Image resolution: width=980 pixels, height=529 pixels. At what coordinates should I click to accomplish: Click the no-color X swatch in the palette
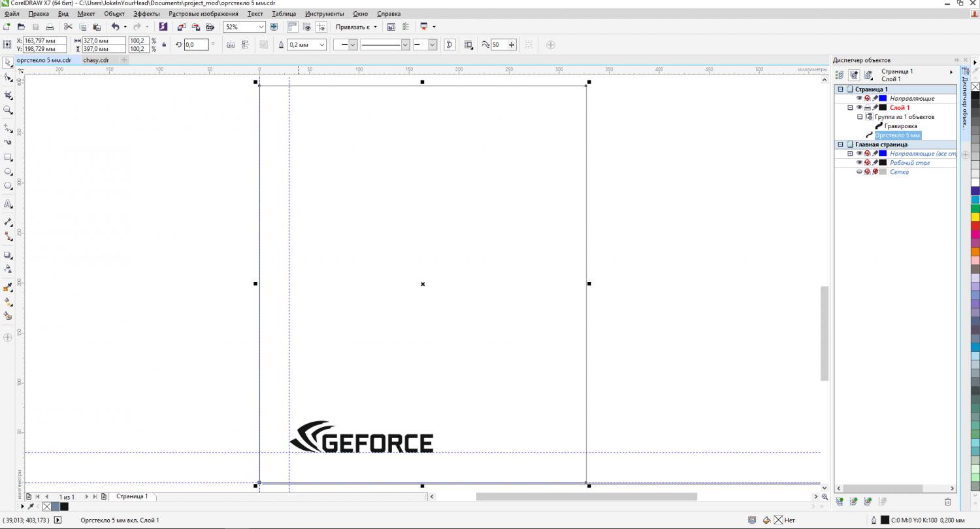click(975, 86)
